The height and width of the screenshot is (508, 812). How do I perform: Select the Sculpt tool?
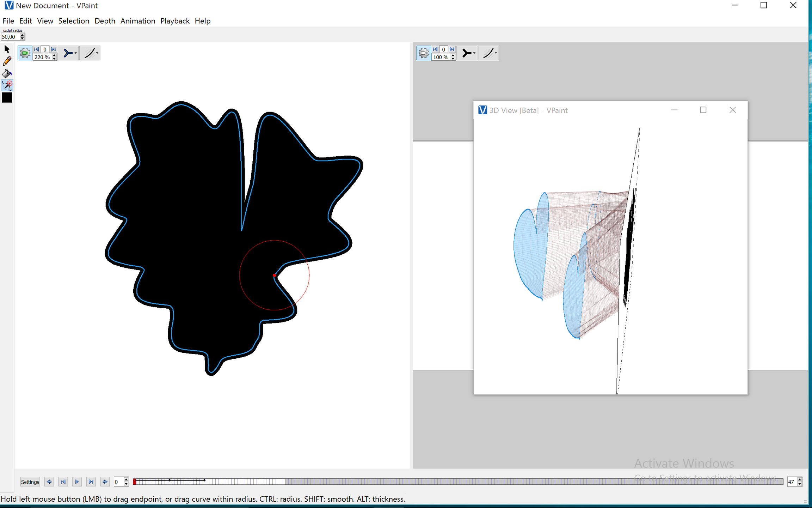7,85
